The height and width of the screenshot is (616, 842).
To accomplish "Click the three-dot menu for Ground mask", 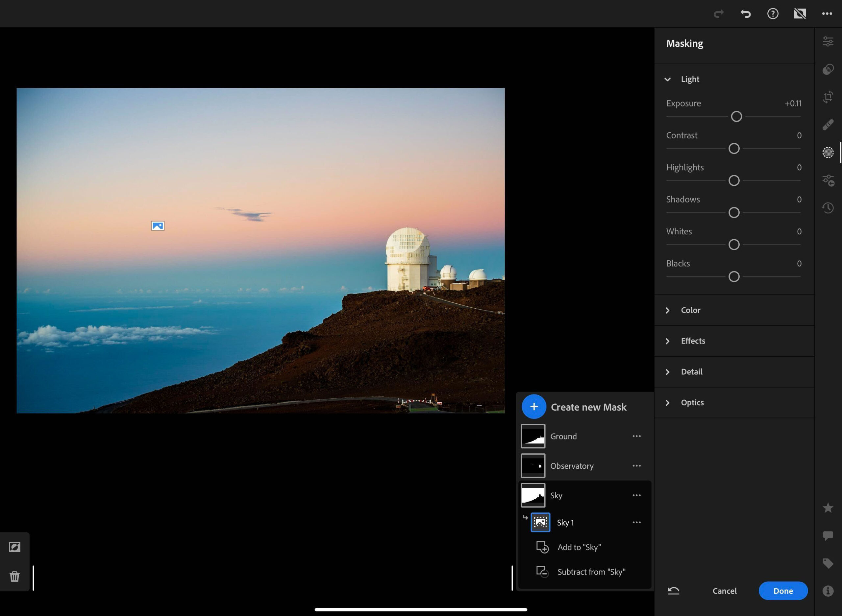I will point(636,436).
